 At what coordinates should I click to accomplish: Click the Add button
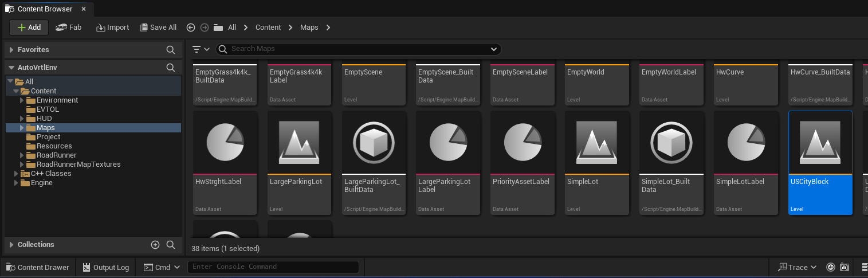[29, 28]
